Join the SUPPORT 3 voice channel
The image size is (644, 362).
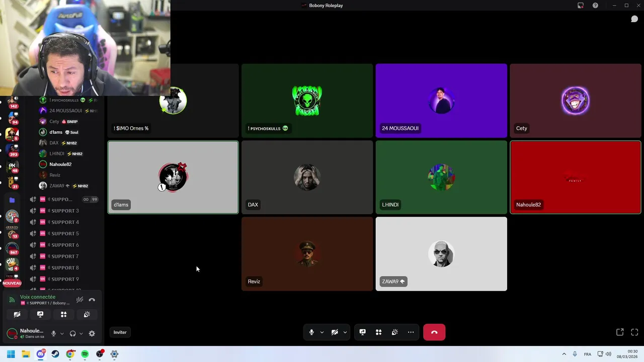click(x=64, y=211)
